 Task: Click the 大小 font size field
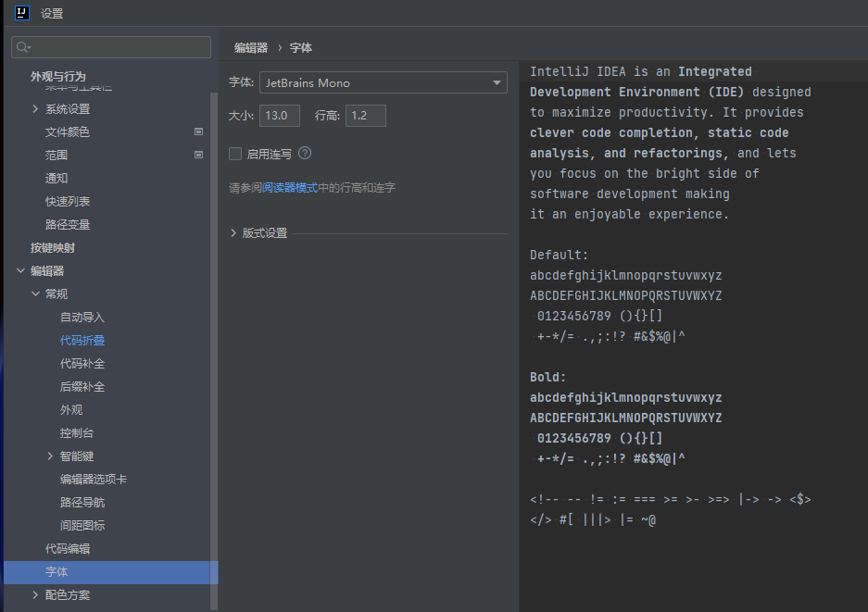pyautogui.click(x=280, y=116)
